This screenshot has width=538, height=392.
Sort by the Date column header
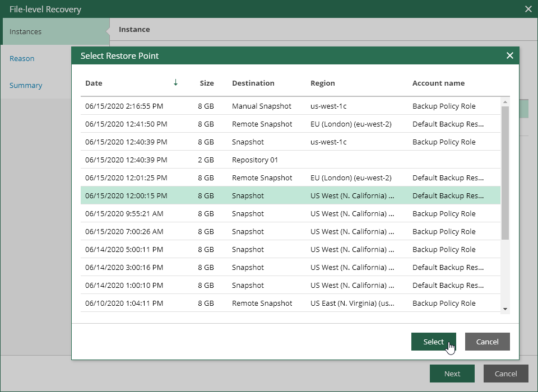(x=94, y=83)
